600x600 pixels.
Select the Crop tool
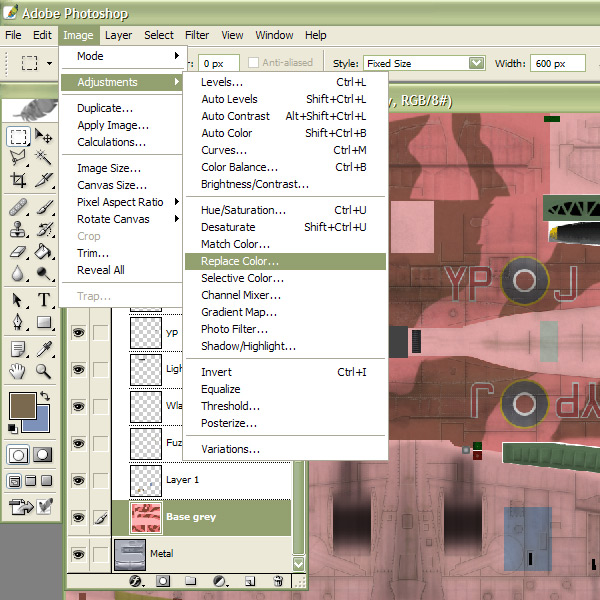coord(18,179)
